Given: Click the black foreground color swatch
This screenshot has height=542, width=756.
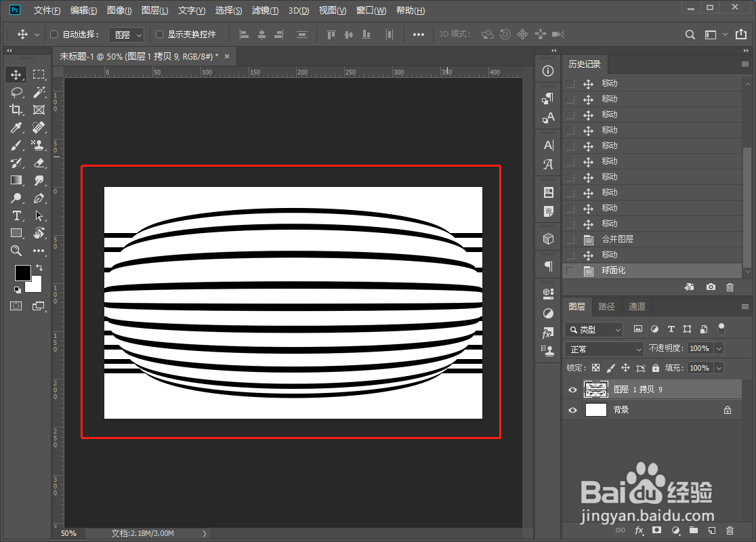Looking at the screenshot, I should 21,272.
